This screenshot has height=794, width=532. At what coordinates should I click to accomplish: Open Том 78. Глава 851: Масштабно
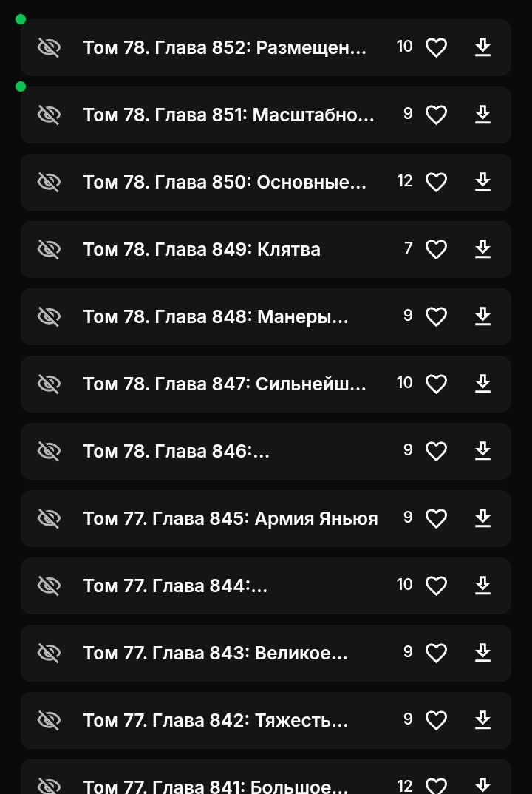coord(228,115)
